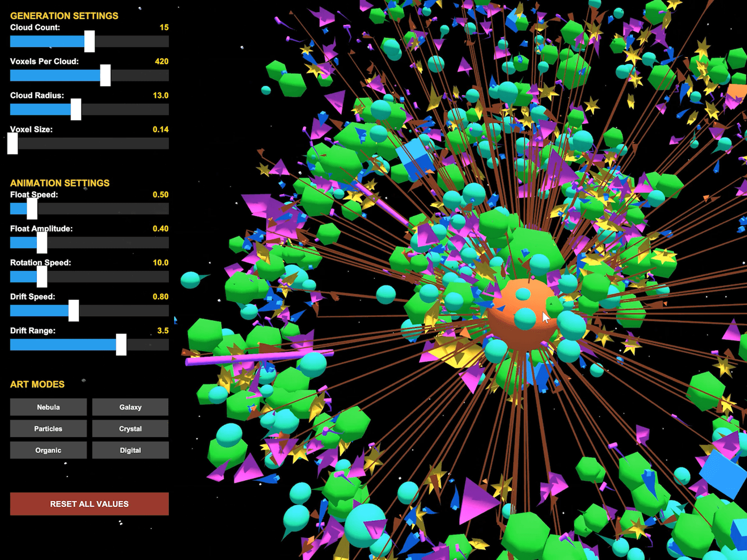Click the Voxel Size label
The width and height of the screenshot is (747, 560).
tap(31, 129)
